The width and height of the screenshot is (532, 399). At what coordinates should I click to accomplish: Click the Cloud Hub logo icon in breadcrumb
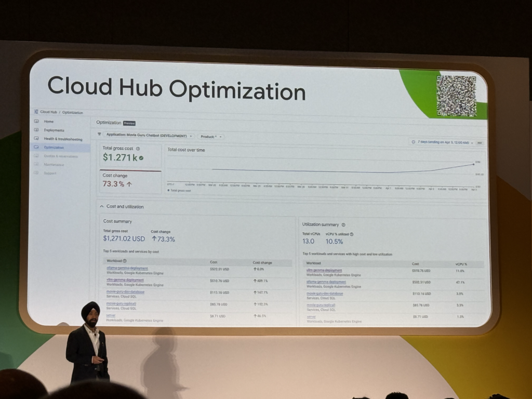36,112
